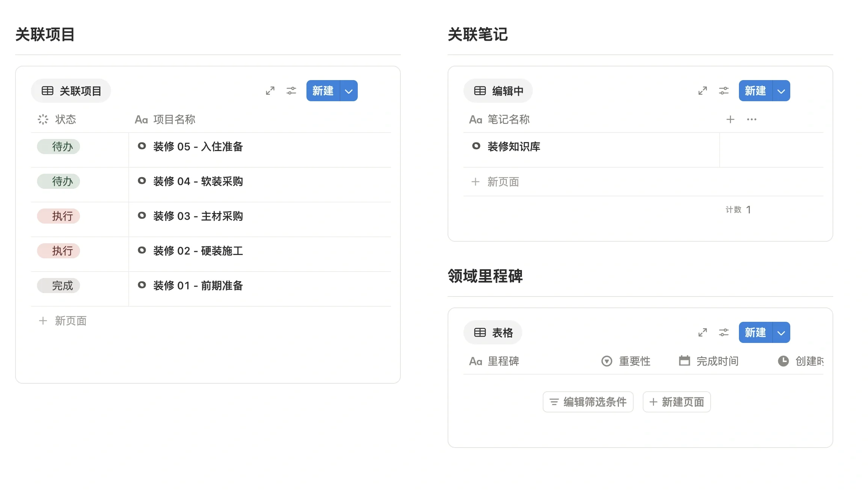Change 完成 status of 装修 01 row
The height and width of the screenshot is (491, 868).
click(58, 286)
